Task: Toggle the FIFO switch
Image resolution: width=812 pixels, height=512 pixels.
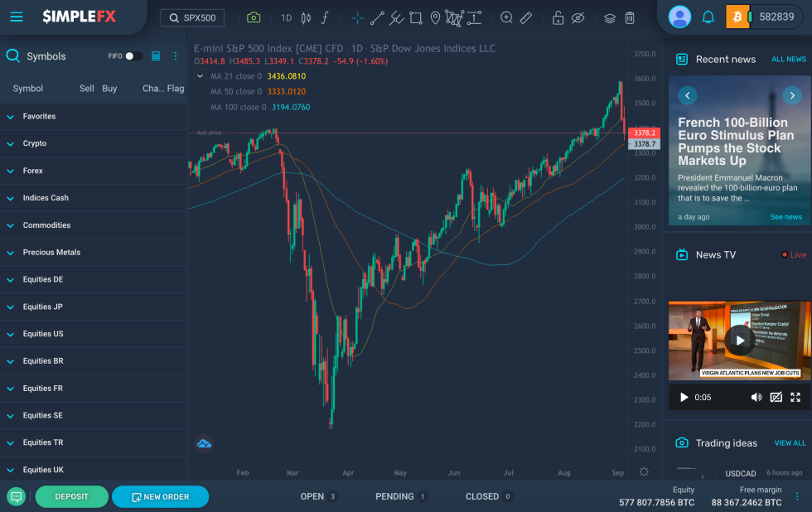Action: pos(133,56)
